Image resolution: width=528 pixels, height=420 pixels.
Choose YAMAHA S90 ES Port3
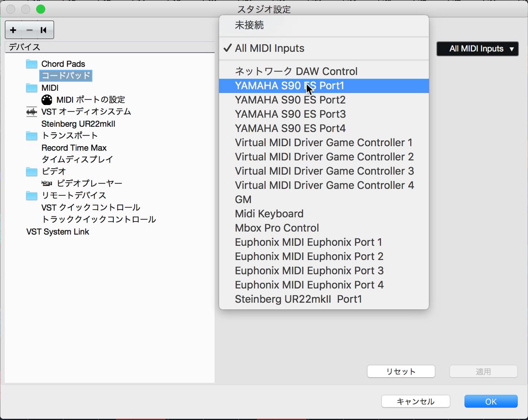pos(324,114)
